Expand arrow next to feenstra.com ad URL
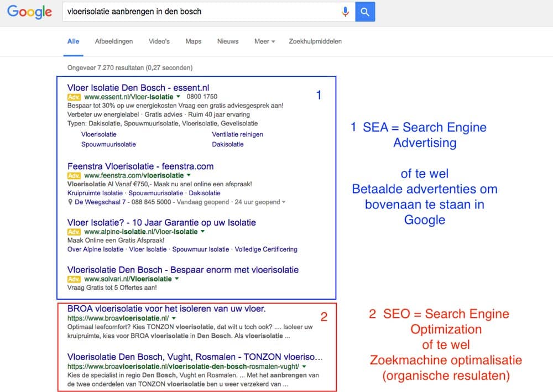 pos(189,175)
